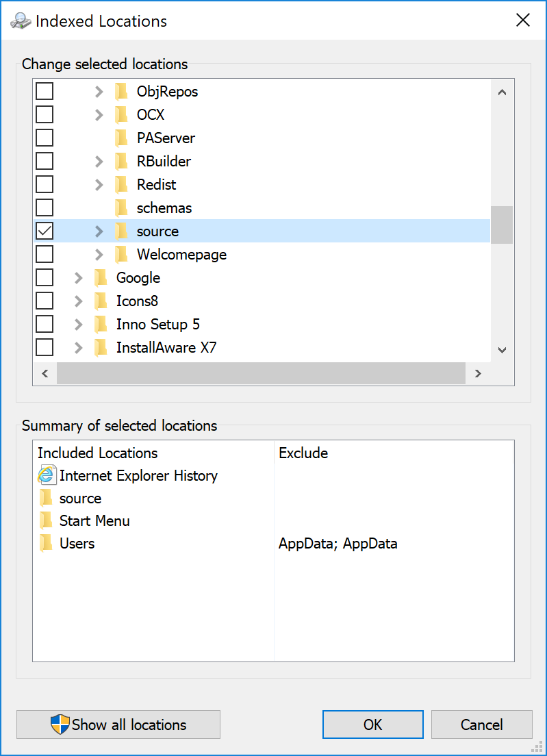Image resolution: width=547 pixels, height=756 pixels.
Task: Click the vertical scrollbar down arrow
Action: pos(502,350)
